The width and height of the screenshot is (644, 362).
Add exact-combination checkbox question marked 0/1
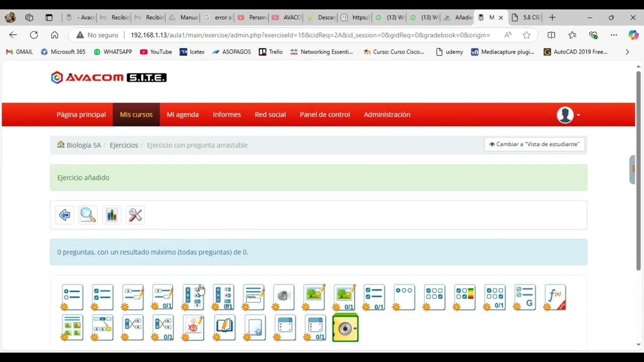click(x=374, y=297)
